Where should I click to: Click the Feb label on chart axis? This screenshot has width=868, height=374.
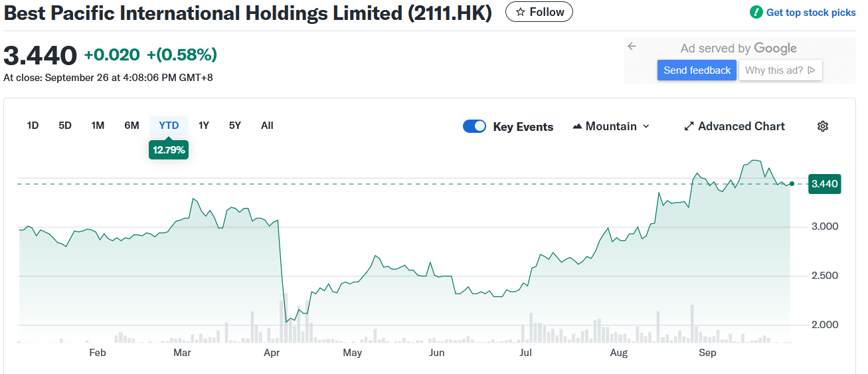coord(98,353)
